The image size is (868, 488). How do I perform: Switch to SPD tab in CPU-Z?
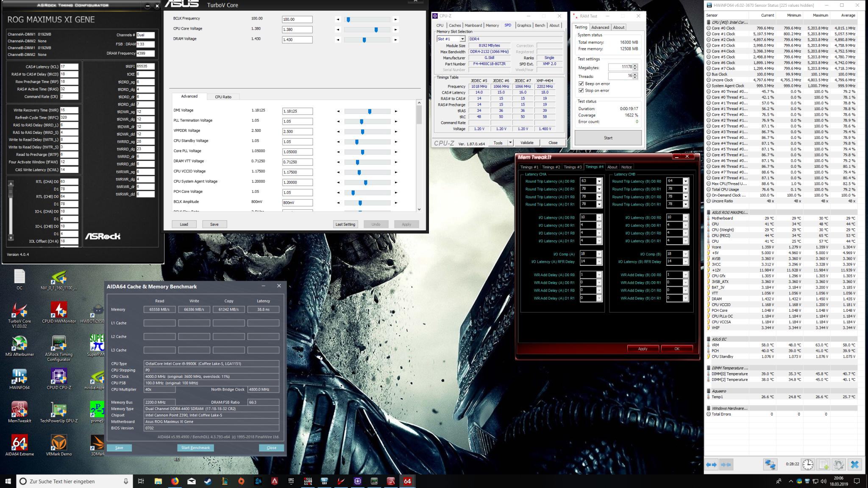click(507, 25)
